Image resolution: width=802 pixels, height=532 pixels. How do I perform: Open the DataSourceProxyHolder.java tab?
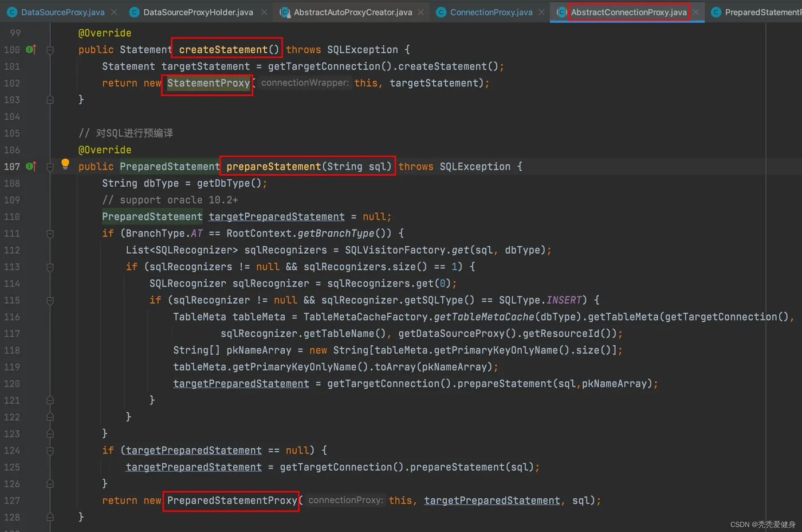pos(198,12)
